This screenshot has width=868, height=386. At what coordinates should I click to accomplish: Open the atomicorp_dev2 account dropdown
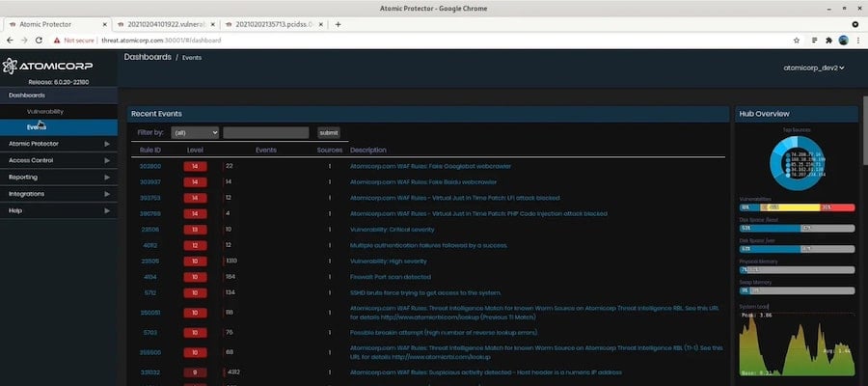[x=814, y=68]
